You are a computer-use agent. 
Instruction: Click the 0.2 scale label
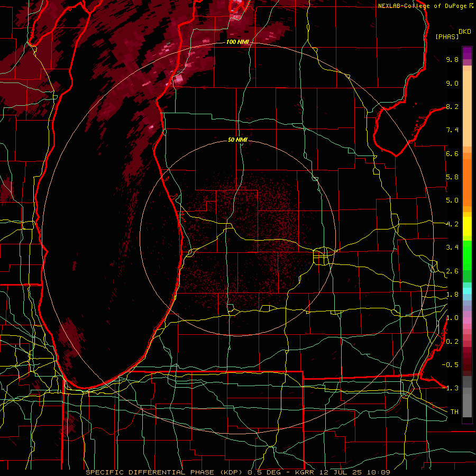[452, 342]
